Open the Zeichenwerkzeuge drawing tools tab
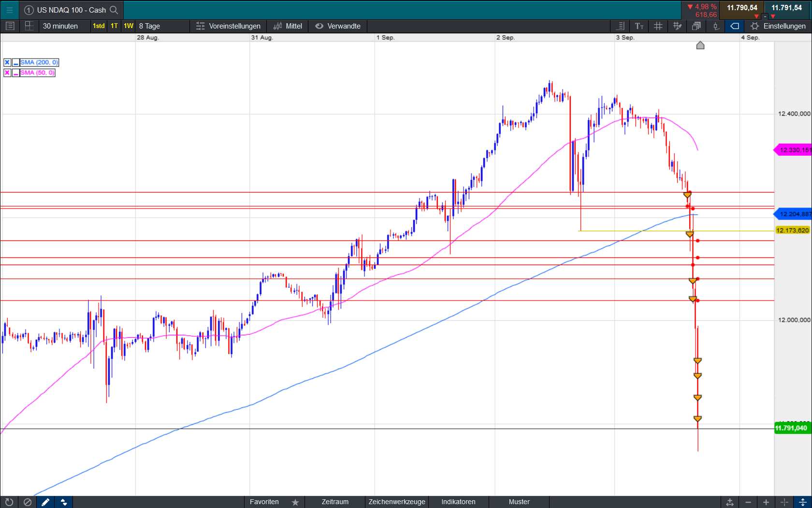Viewport: 812px width, 508px height. coord(397,502)
